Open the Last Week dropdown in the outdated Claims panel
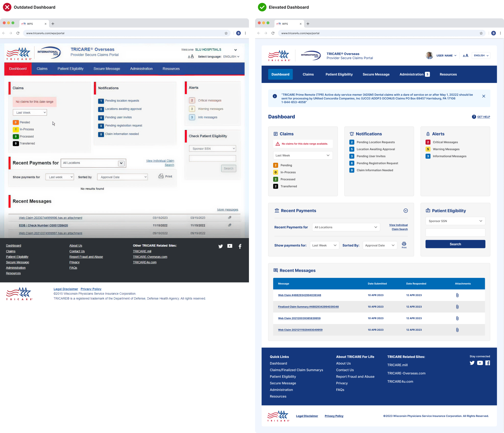This screenshot has height=433, width=504. pyautogui.click(x=30, y=113)
